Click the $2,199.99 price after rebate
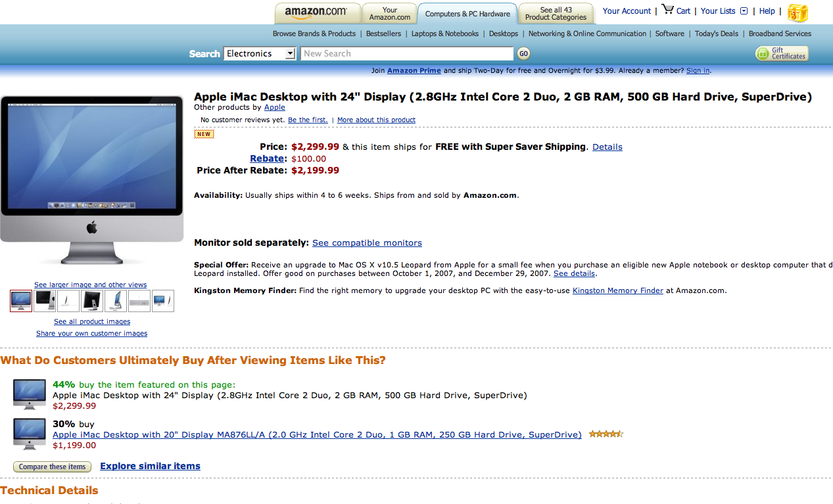The image size is (833, 504). (x=316, y=170)
